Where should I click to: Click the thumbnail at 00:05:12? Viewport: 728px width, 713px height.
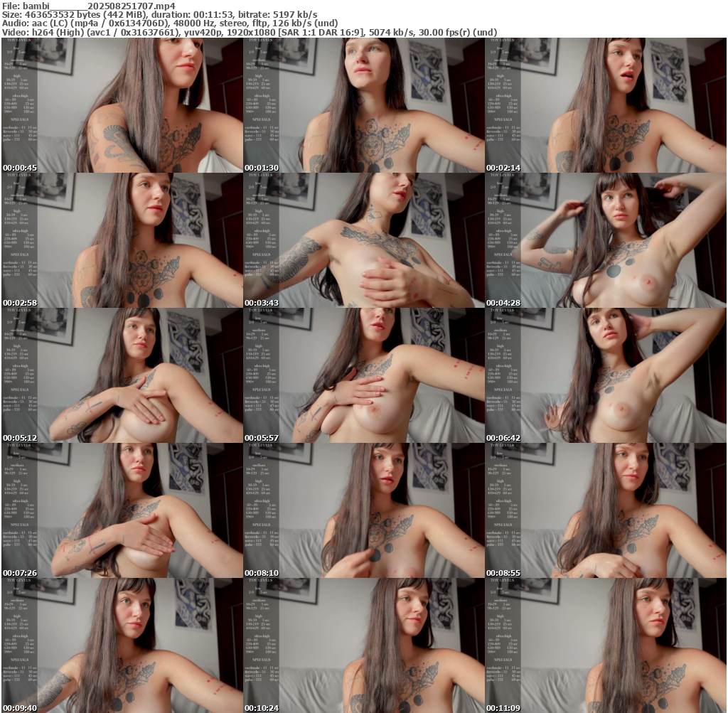click(x=122, y=375)
